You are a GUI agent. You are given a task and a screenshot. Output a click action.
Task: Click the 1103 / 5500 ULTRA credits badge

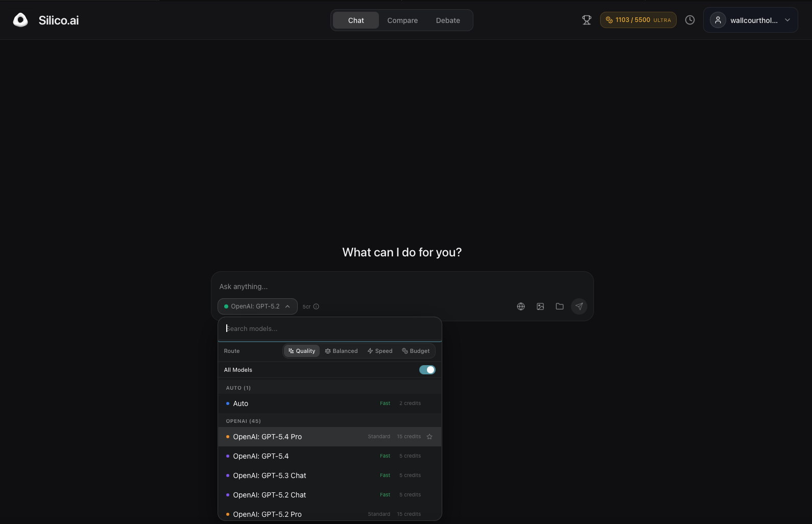(x=638, y=20)
